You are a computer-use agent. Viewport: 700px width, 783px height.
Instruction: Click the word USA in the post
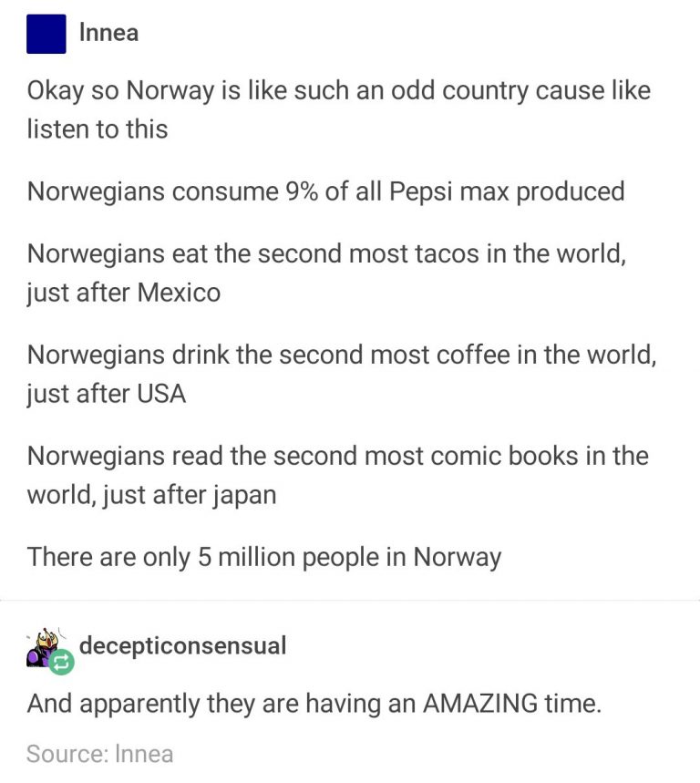click(161, 395)
